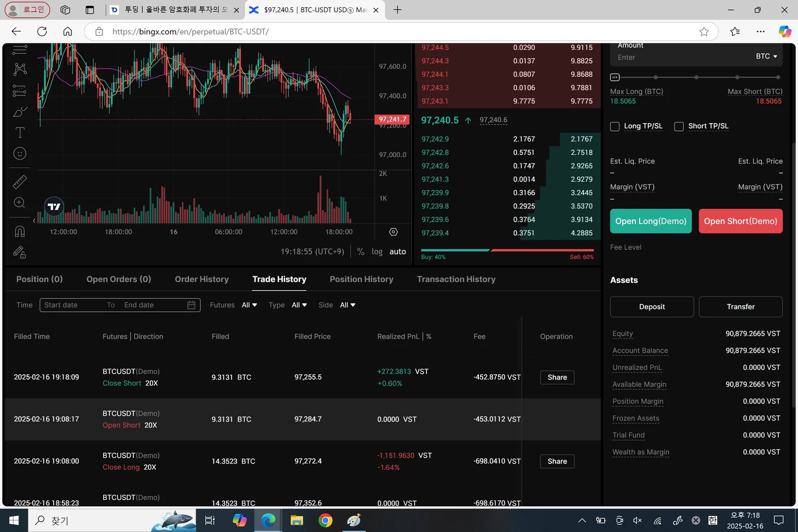798x532 pixels.
Task: Select the ruler Measure tool
Action: pos(20,182)
